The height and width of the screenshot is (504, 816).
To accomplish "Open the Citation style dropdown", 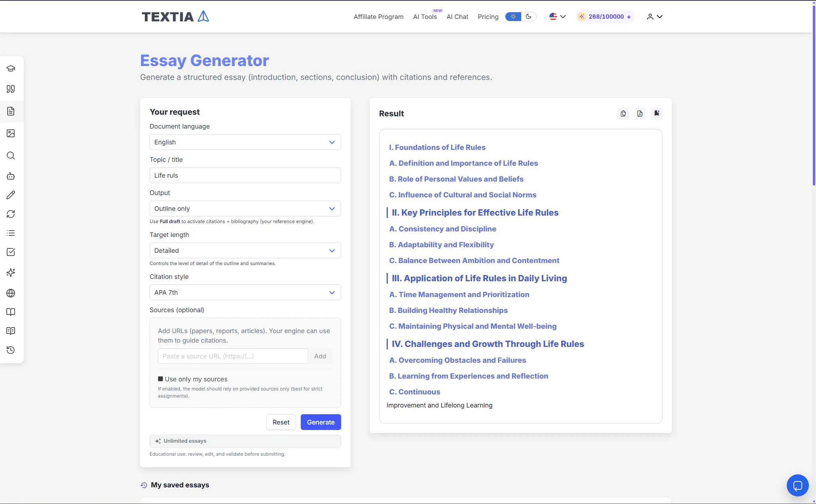I will click(x=245, y=292).
